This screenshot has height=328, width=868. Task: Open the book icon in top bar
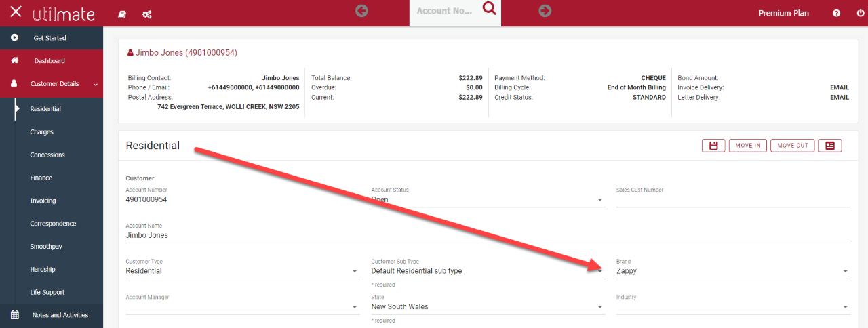click(122, 14)
